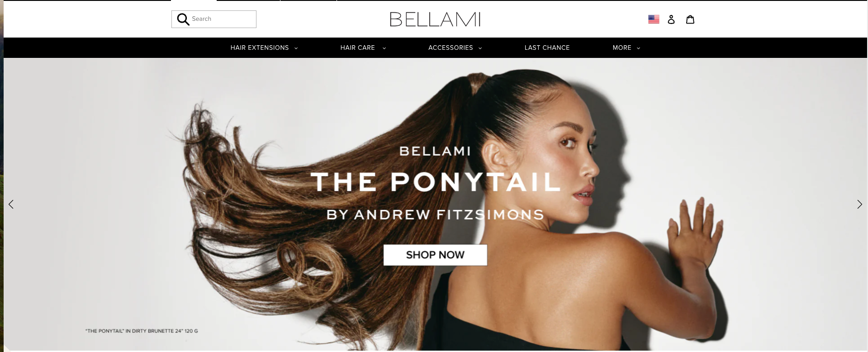Select the Accessories menu item
868x352 pixels.
451,48
